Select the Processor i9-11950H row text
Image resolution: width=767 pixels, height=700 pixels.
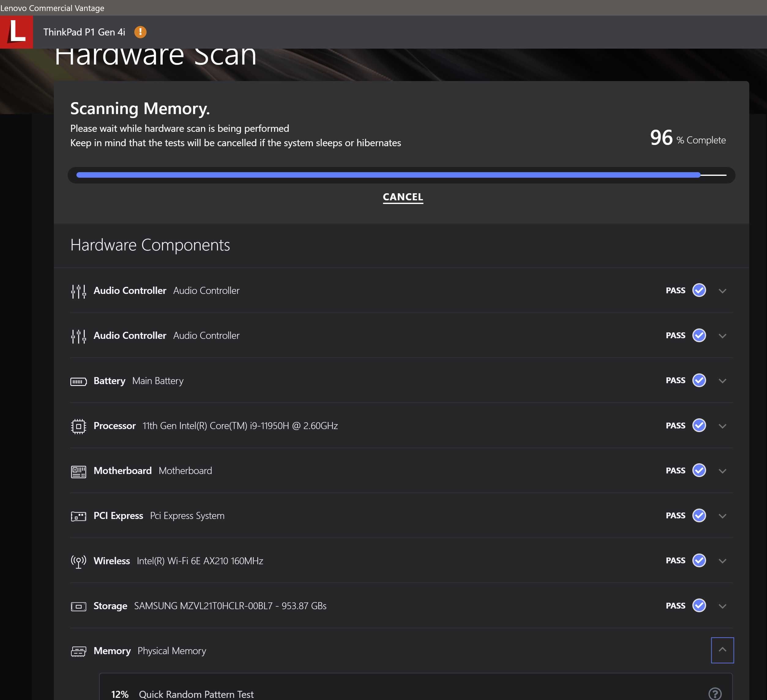(x=240, y=426)
